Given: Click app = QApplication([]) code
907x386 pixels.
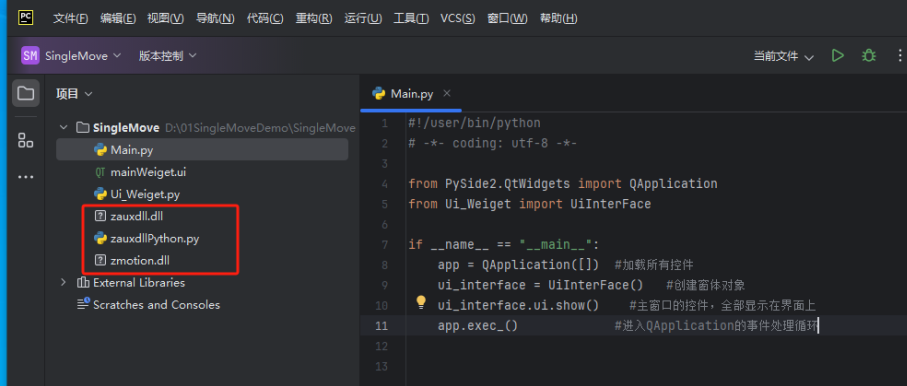Looking at the screenshot, I should (x=518, y=265).
